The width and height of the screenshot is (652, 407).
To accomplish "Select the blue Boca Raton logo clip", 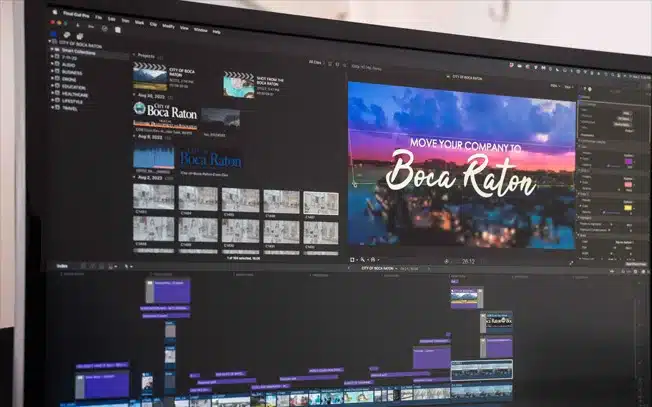I will point(211,160).
